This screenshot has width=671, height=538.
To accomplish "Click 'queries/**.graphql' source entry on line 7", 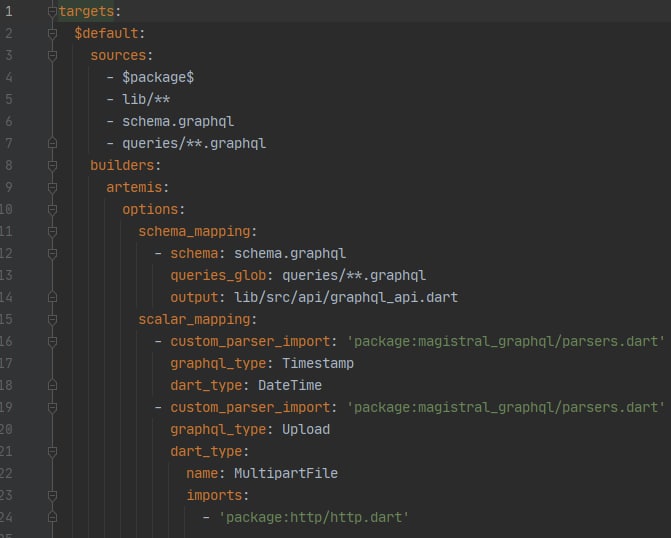I will pyautogui.click(x=194, y=143).
